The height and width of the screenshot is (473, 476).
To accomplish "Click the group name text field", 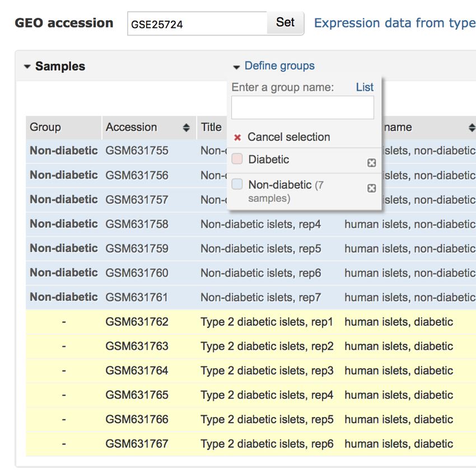I will coord(302,107).
